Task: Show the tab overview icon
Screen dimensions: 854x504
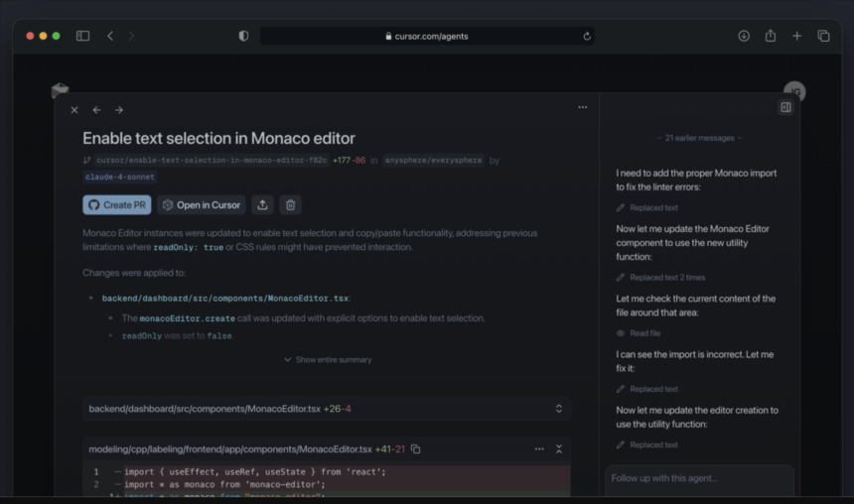Action: tap(823, 36)
